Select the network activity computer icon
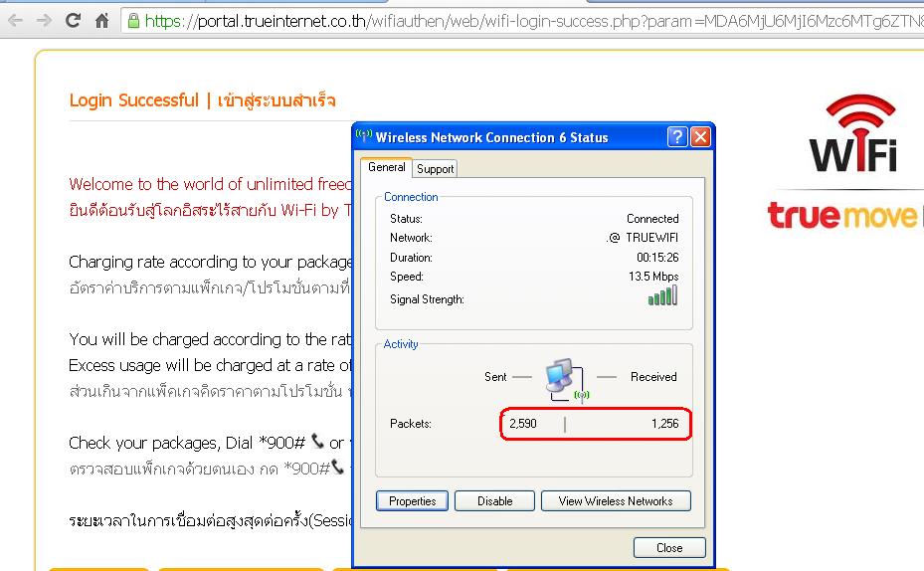The image size is (924, 571). pyautogui.click(x=566, y=380)
